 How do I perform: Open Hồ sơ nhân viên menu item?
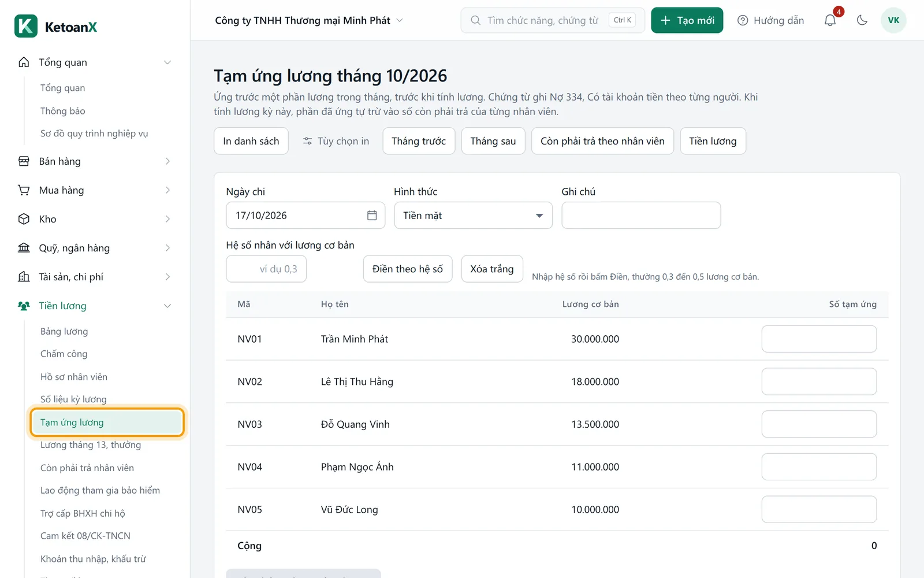(74, 377)
